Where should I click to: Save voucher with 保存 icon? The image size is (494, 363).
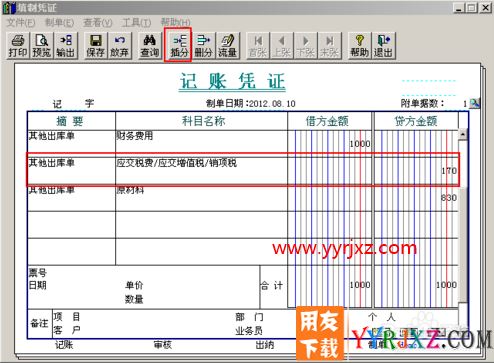(x=95, y=46)
